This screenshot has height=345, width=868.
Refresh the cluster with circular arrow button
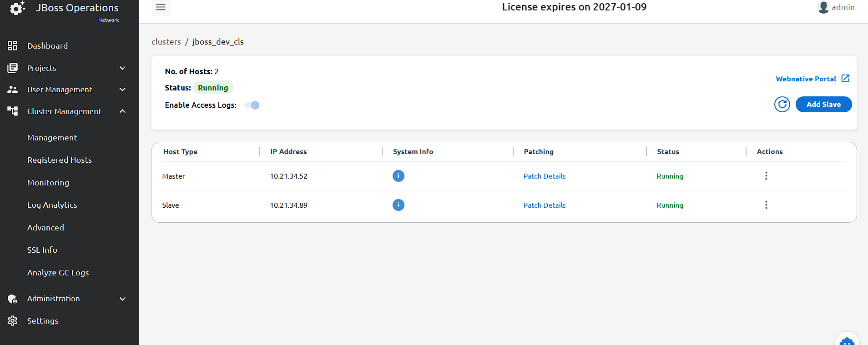[782, 104]
